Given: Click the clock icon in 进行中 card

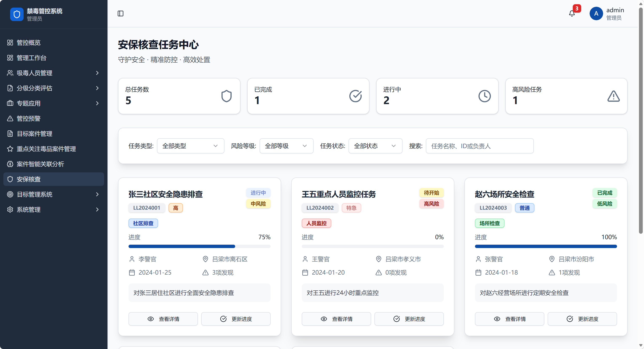Looking at the screenshot, I should (484, 96).
